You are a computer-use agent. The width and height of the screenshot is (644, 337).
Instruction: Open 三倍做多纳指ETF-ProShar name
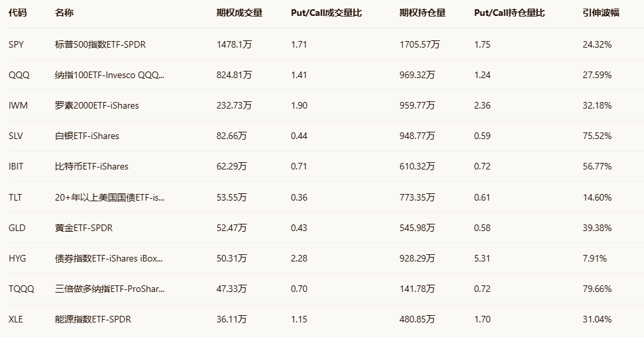coord(110,288)
